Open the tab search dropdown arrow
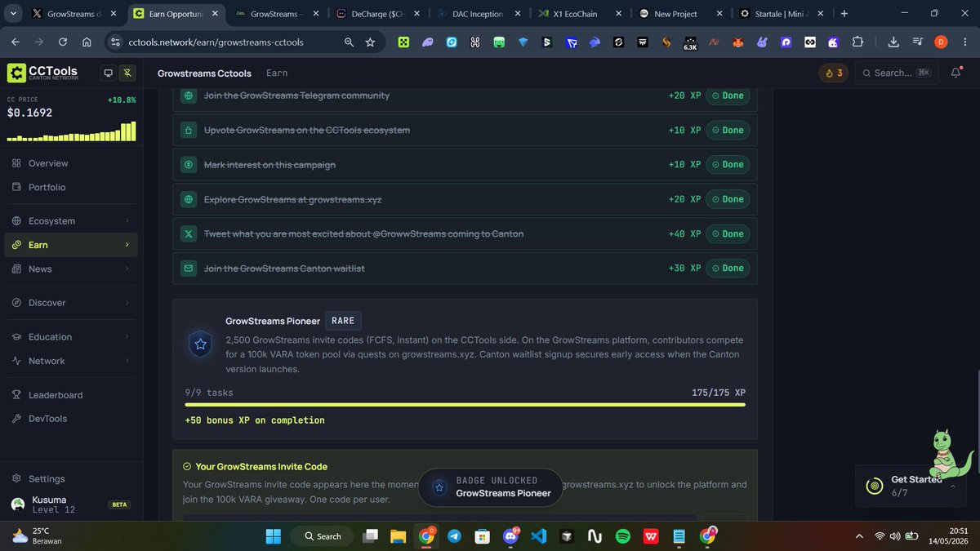This screenshot has height=551, width=980. pos(11,14)
